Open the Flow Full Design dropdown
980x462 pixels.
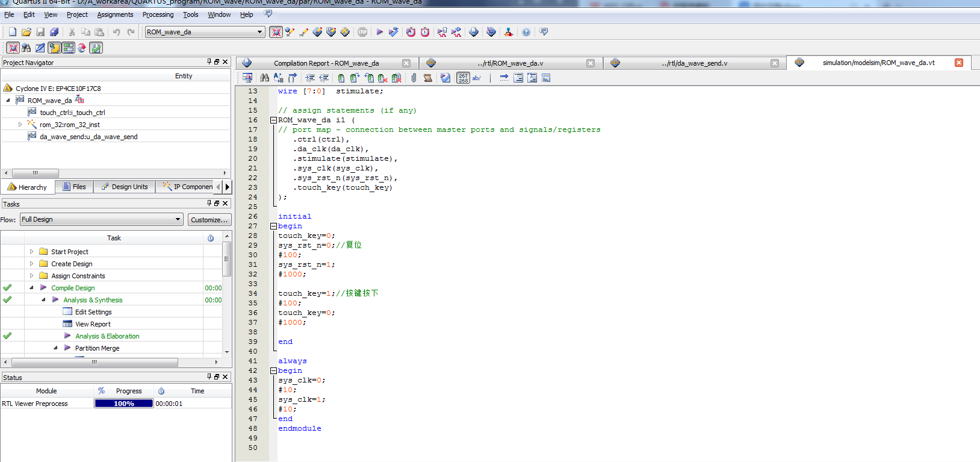click(101, 219)
